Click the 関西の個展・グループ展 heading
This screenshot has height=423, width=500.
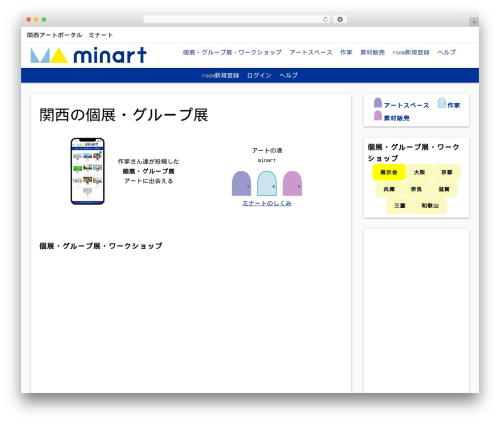[124, 115]
